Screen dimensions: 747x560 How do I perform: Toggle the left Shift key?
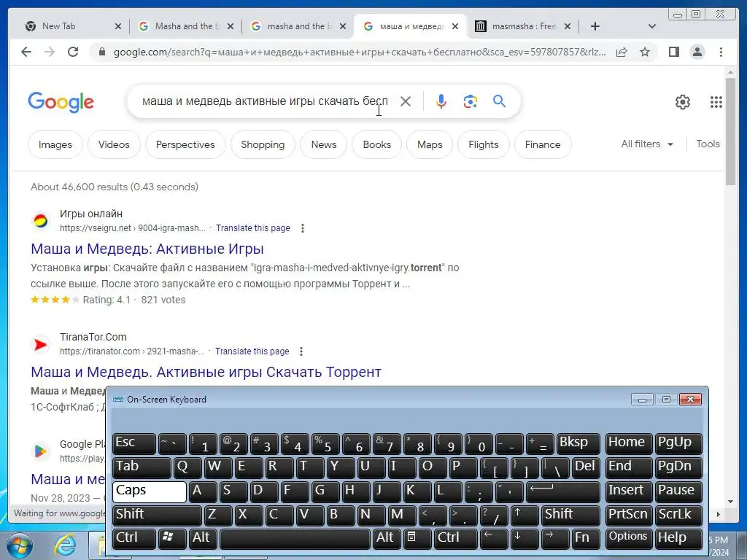click(x=157, y=516)
